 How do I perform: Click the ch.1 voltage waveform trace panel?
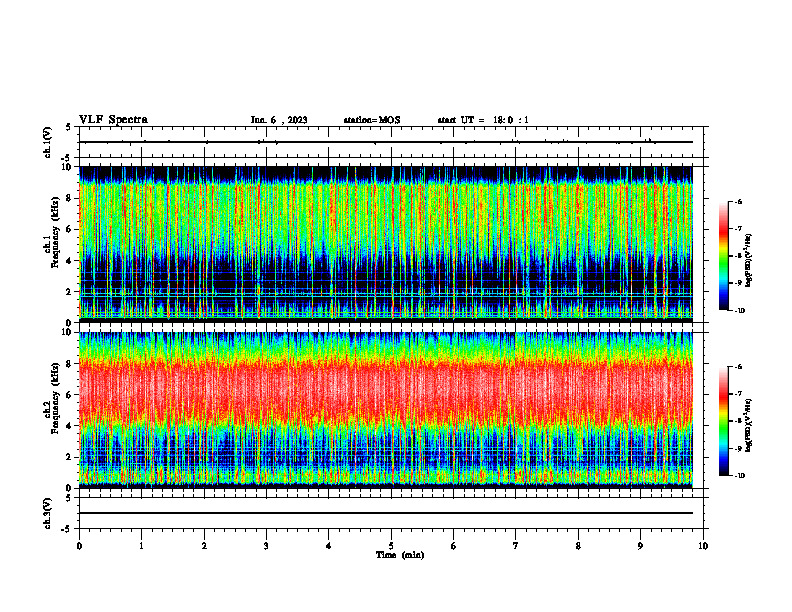click(391, 142)
